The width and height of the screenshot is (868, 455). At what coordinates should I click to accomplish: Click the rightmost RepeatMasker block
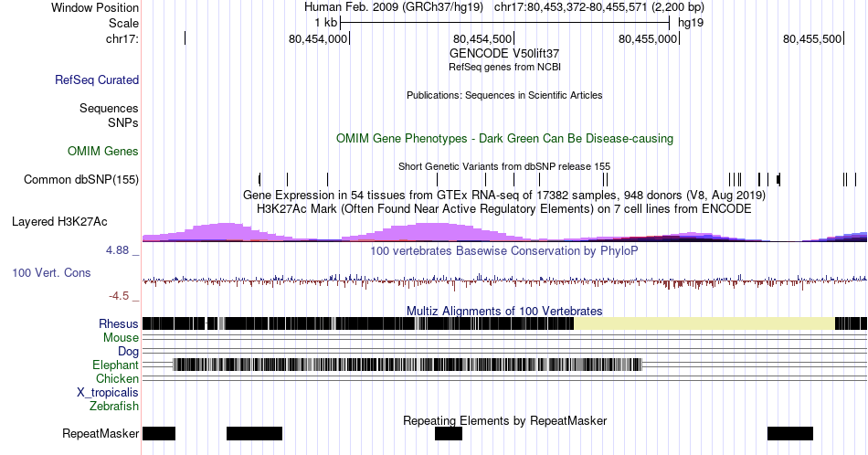[790, 433]
